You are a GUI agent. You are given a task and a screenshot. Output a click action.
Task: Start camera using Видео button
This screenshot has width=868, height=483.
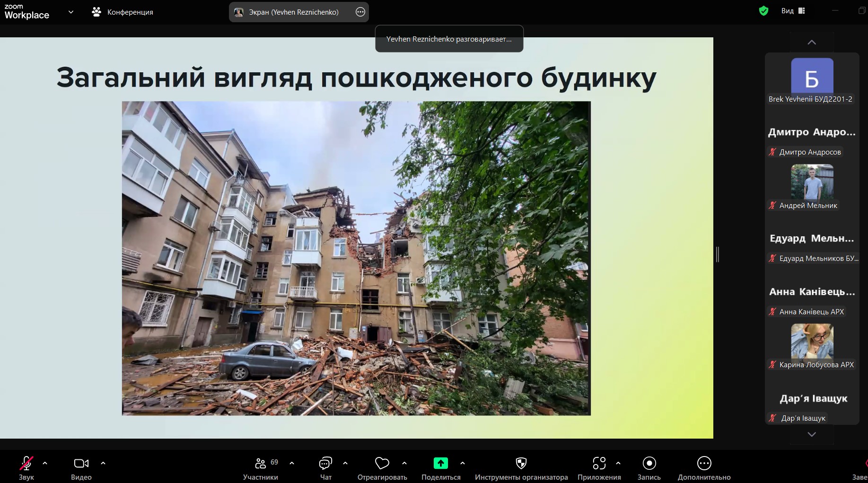pos(81,468)
